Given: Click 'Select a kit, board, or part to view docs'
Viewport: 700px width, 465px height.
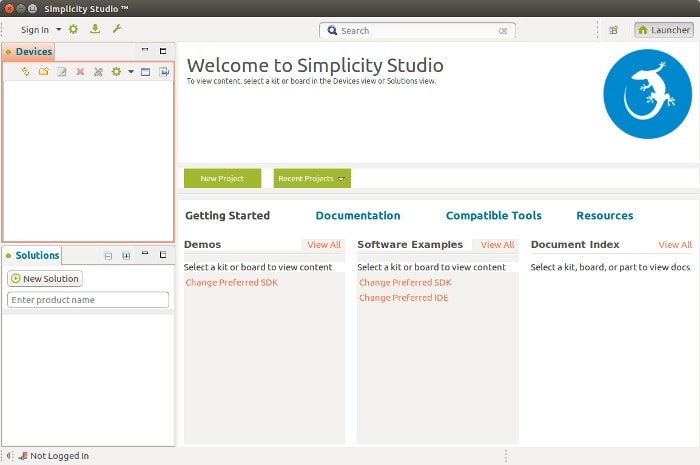Looking at the screenshot, I should pyautogui.click(x=610, y=267).
